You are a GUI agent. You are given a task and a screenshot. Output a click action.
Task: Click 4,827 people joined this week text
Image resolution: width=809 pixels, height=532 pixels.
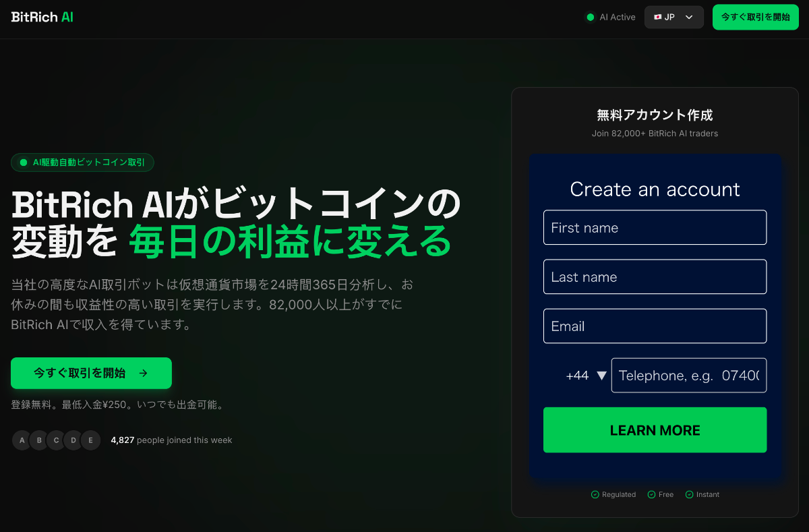tap(171, 440)
